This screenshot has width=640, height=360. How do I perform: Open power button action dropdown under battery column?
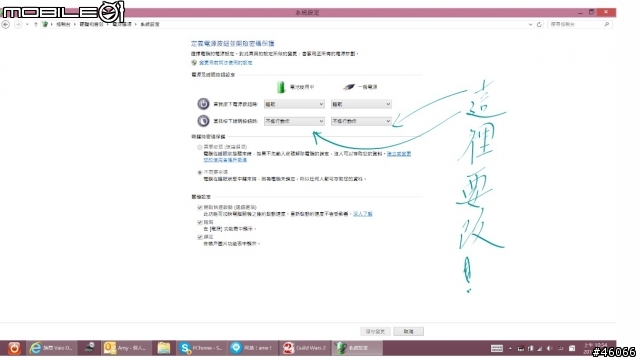point(294,104)
